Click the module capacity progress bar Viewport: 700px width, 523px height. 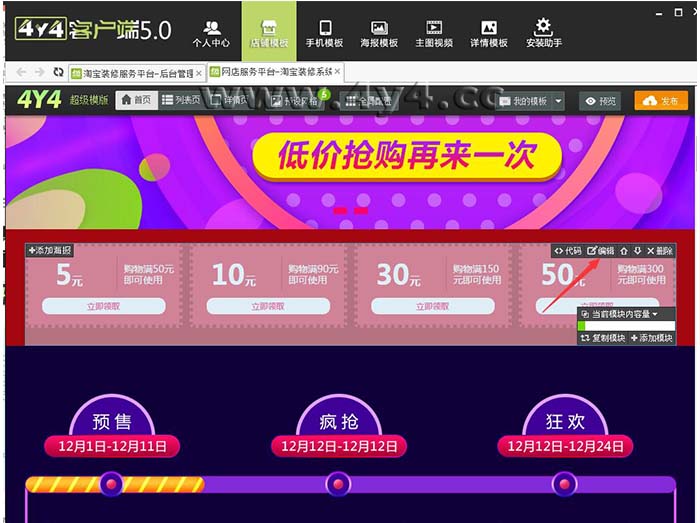click(624, 326)
